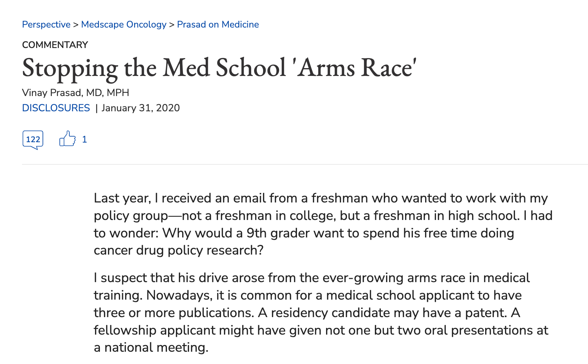
Task: Click the separator arrow after Perspective breadcrumb
Action: point(76,25)
